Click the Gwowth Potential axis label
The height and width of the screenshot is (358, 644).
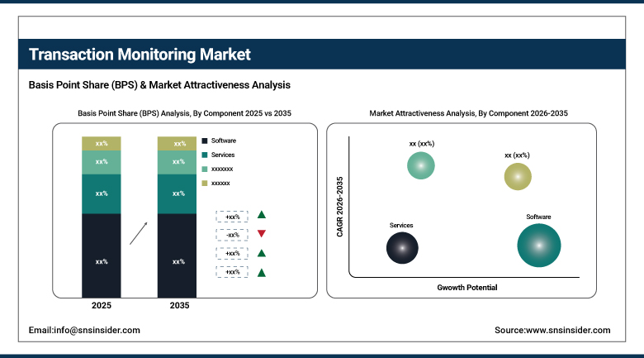pyautogui.click(x=467, y=288)
